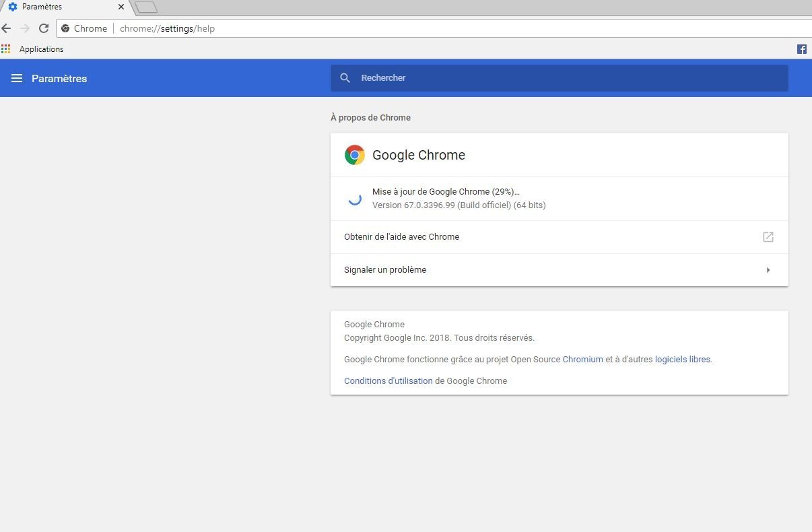Viewport: 812px width, 532px height.
Task: Click the Signaler un problème label
Action: tap(385, 270)
